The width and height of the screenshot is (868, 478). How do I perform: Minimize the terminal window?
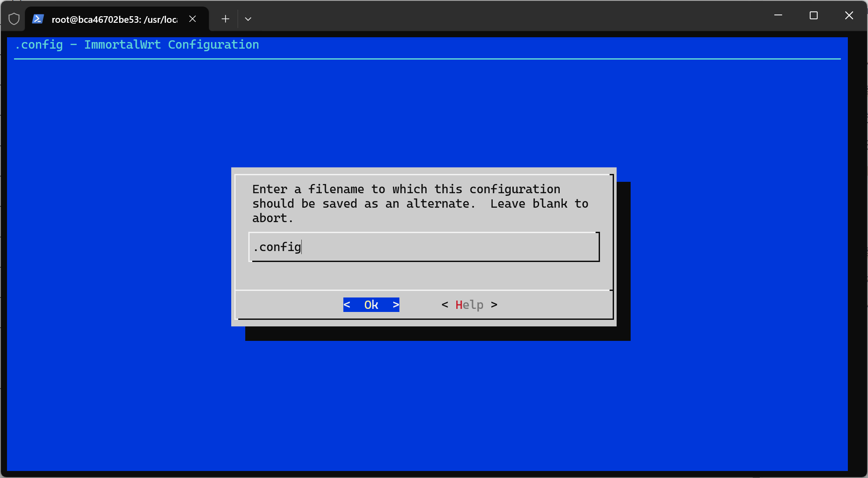tap(778, 15)
